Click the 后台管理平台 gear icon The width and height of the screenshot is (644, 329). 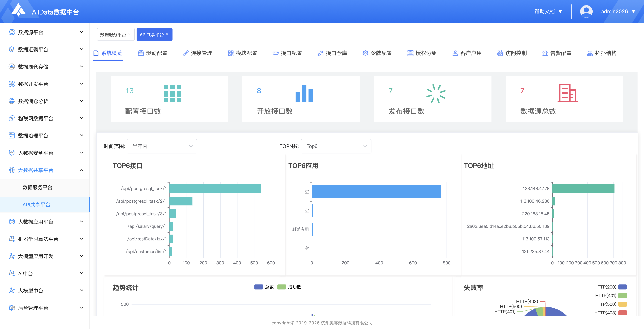coord(11,308)
